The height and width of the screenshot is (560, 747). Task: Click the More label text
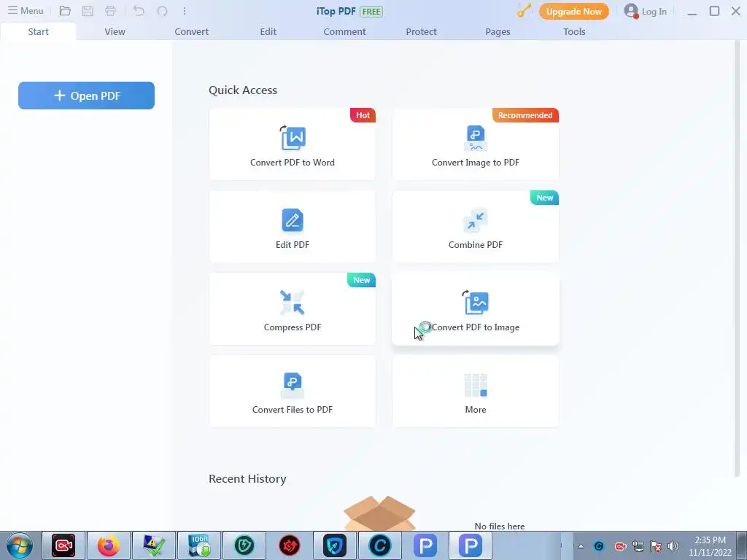tap(476, 410)
